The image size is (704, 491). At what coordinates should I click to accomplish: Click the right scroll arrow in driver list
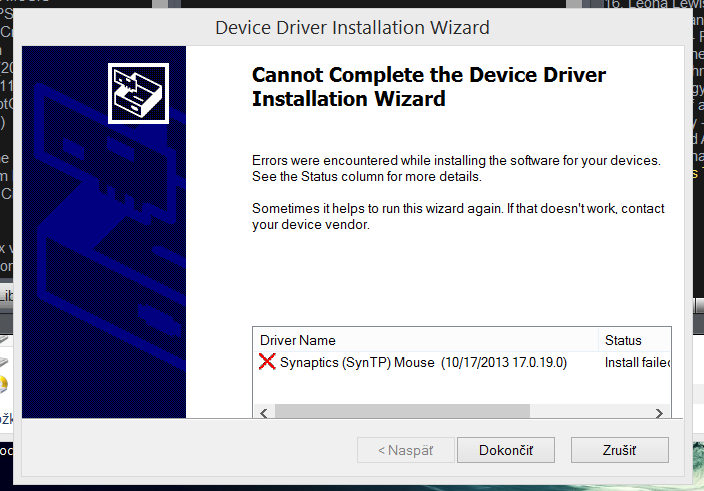pyautogui.click(x=659, y=413)
